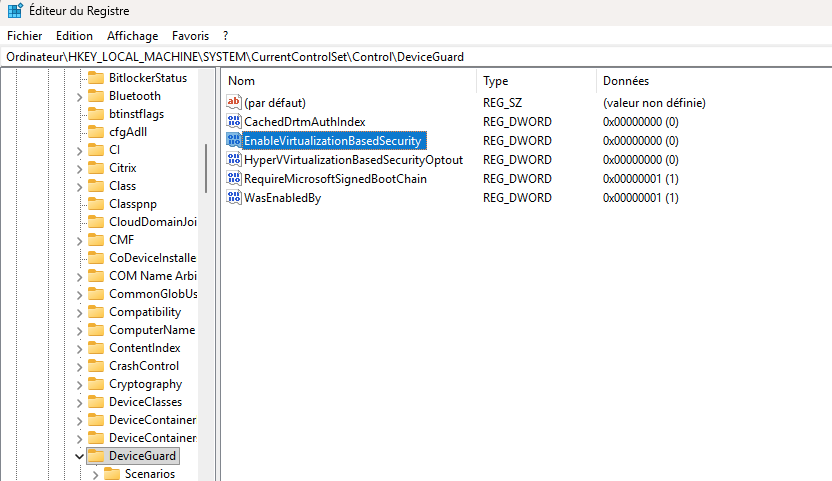Expand the Citrix key chevron
Viewport: 832px width, 481px height.
coord(80,168)
